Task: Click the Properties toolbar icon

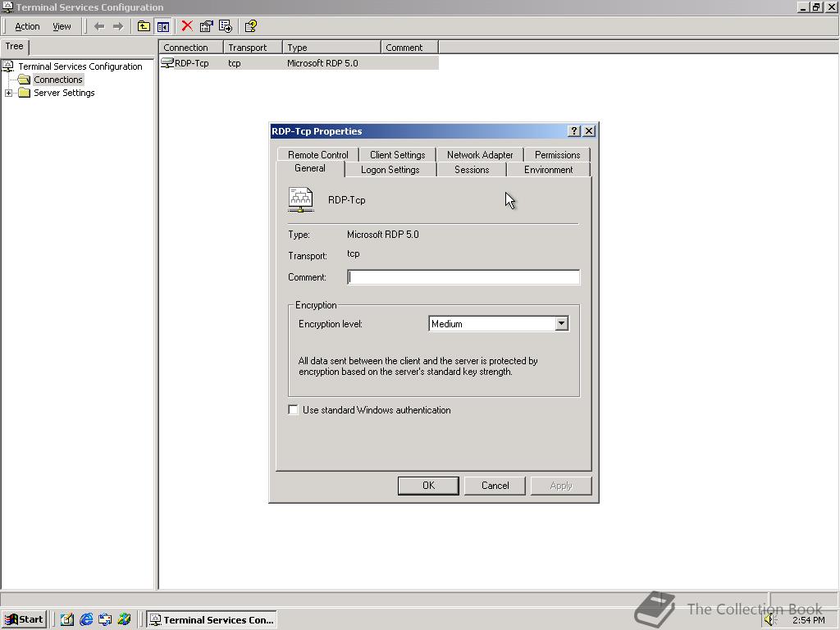Action: (x=206, y=26)
